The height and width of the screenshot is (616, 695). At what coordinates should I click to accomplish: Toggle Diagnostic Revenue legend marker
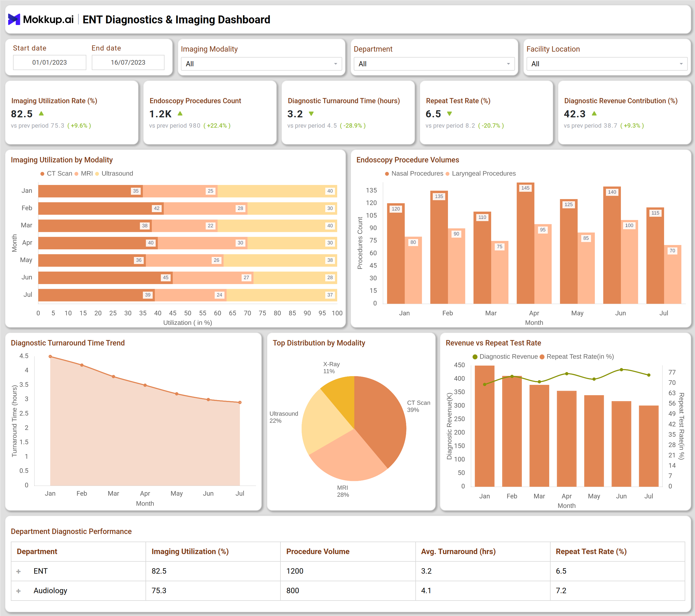point(475,357)
